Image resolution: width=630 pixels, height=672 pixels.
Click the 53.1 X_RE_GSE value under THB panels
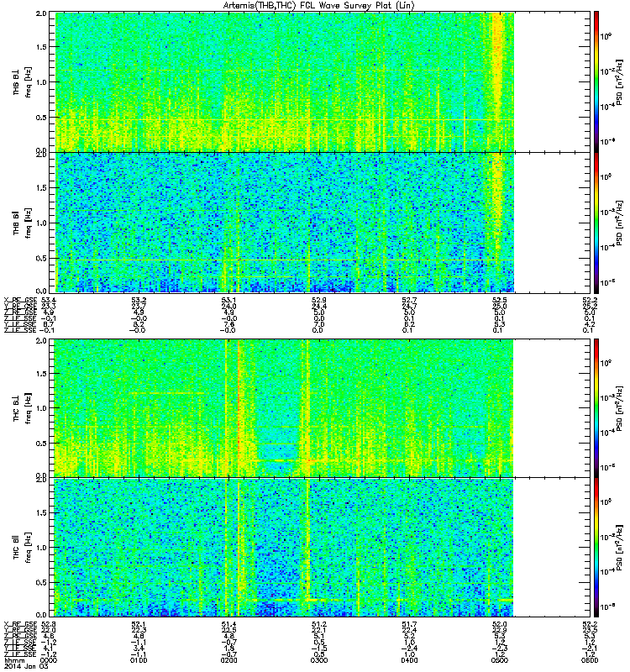click(x=228, y=300)
